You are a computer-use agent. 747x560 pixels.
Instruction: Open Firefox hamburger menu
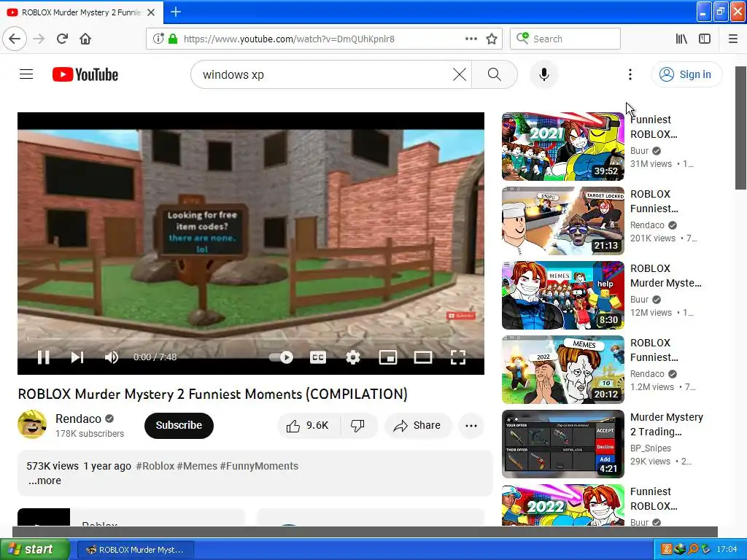(x=733, y=39)
